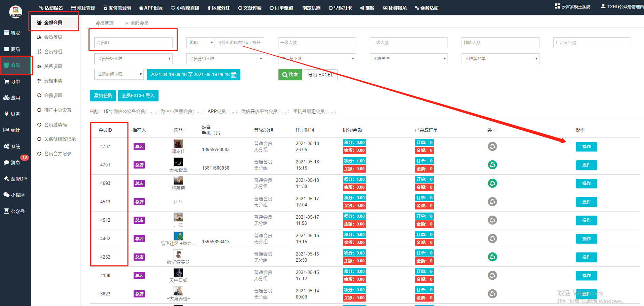Image resolution: width=644 pixels, height=306 pixels.
Task: Open the 注册时间不限 dropdown
Action: pos(119,74)
